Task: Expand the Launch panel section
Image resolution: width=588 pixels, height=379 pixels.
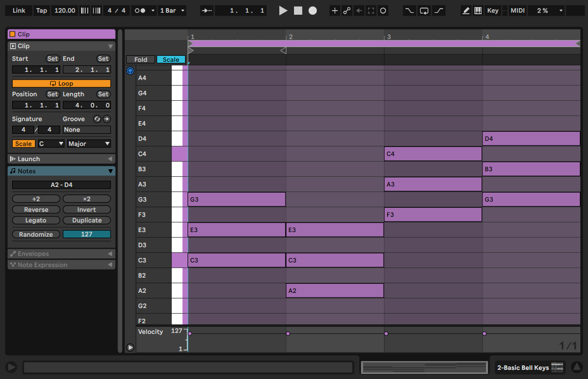Action: tap(61, 159)
